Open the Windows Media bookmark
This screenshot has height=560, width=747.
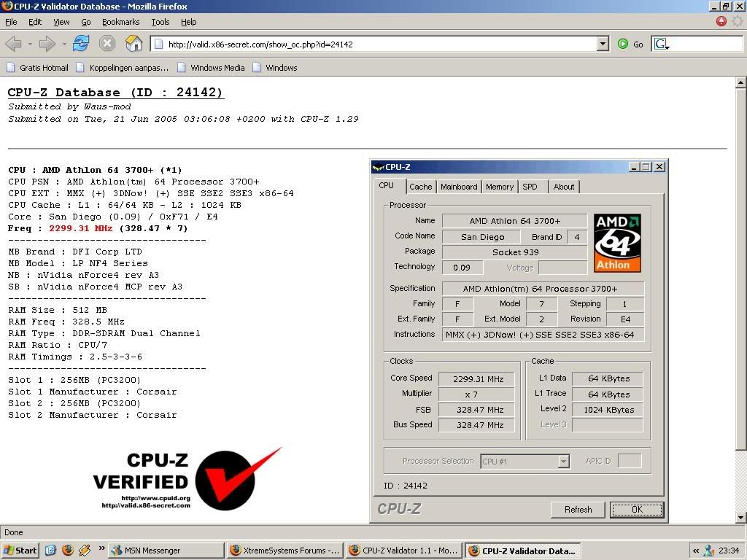point(211,68)
